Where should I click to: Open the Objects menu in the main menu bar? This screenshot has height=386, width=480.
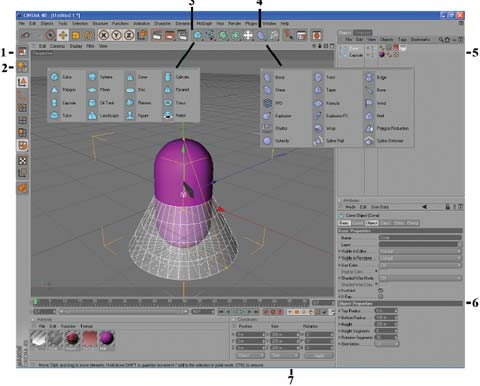click(x=47, y=24)
